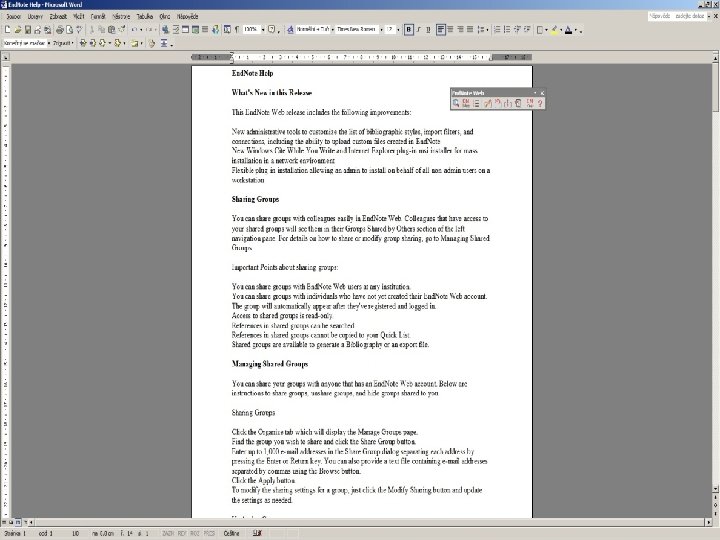Screen dimensions: 720x540
Task: Click the horizontal scrollbar right arrow
Action: (x=709, y=522)
